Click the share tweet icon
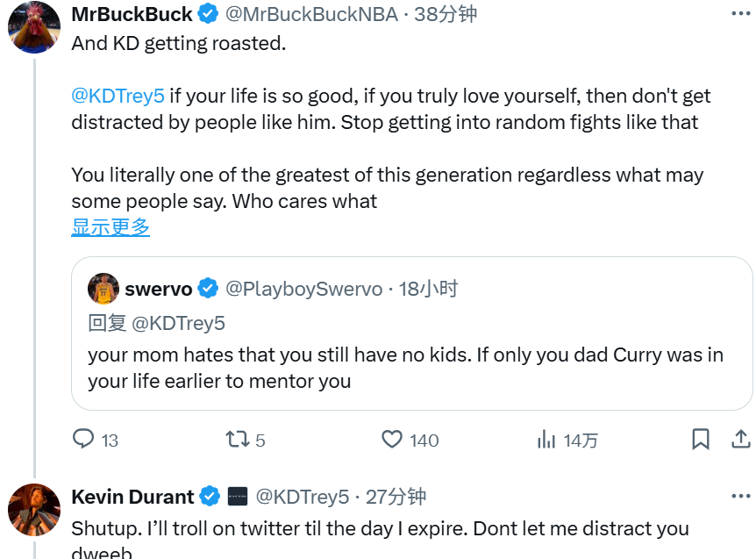The height and width of the screenshot is (559, 756). (739, 440)
